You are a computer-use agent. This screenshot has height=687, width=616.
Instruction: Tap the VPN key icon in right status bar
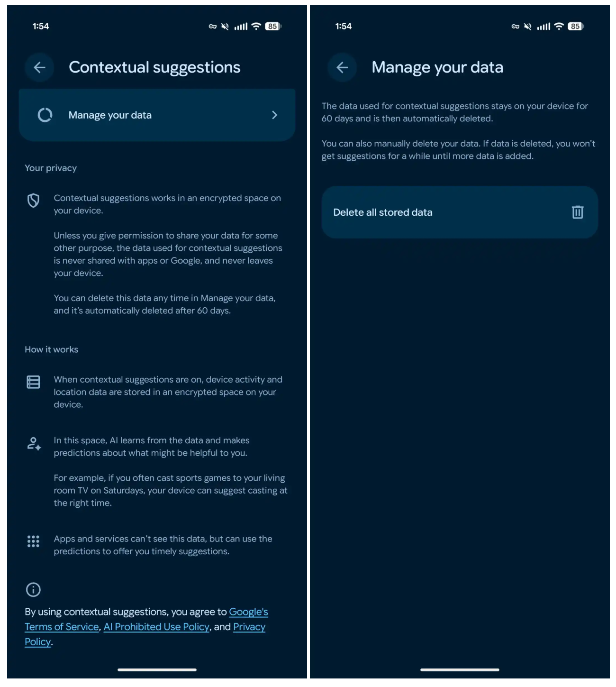(x=516, y=27)
